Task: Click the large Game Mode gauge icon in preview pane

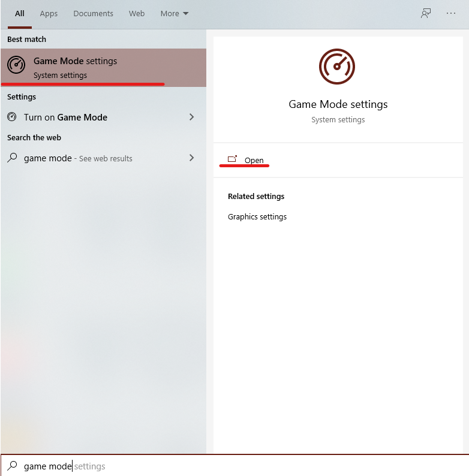Action: 337,67
